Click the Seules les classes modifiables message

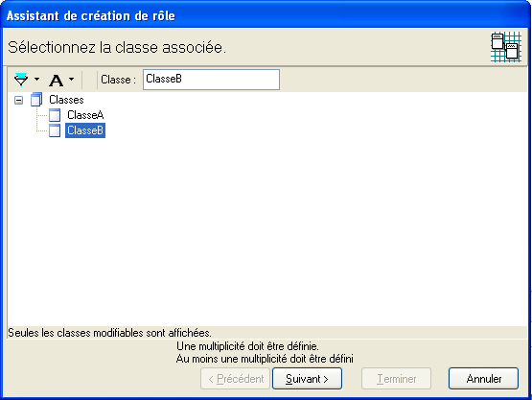[109, 333]
